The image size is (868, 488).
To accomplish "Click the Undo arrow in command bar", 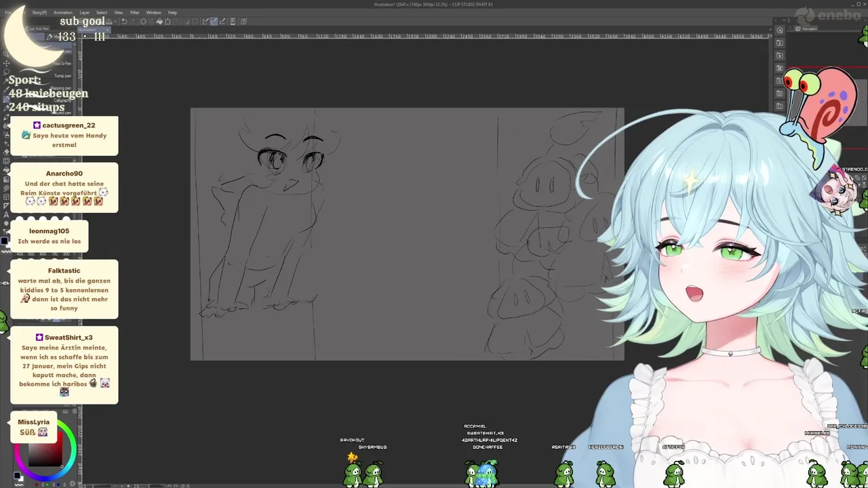I will (x=124, y=22).
